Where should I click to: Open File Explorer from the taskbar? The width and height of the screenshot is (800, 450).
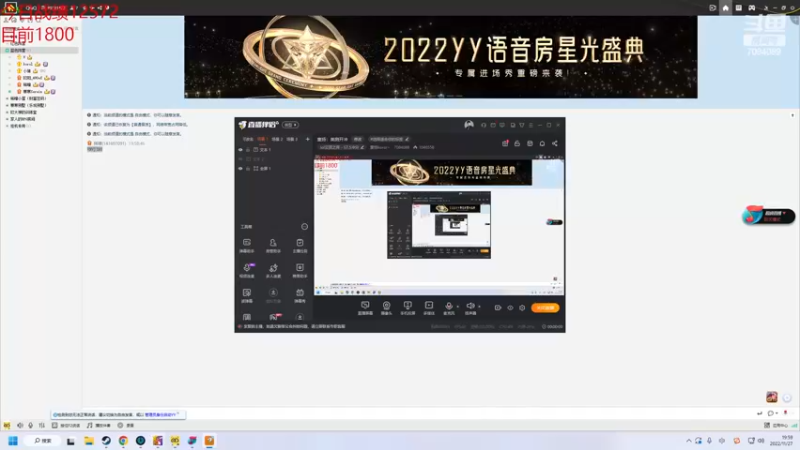pos(89,441)
